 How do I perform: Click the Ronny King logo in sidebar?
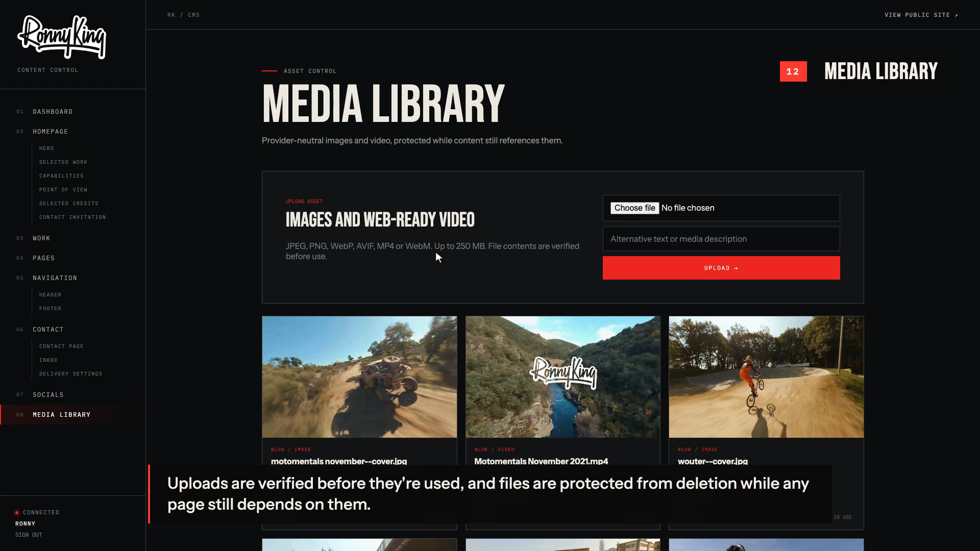62,37
